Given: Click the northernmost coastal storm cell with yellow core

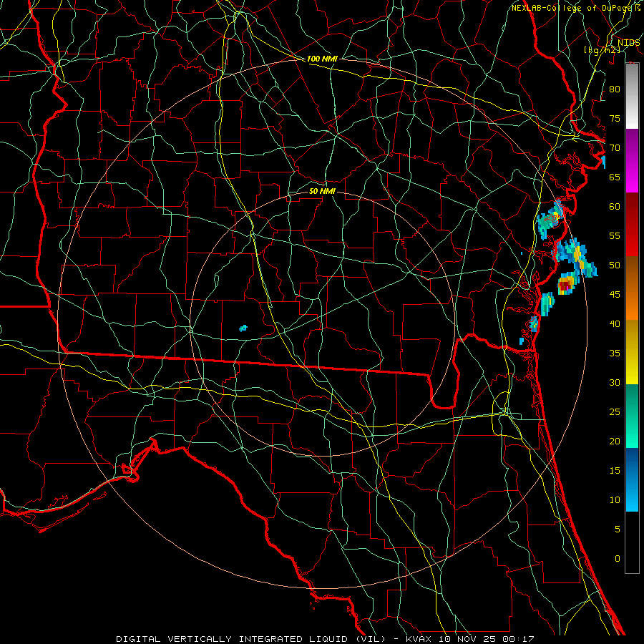Looking at the screenshot, I should click(550, 220).
